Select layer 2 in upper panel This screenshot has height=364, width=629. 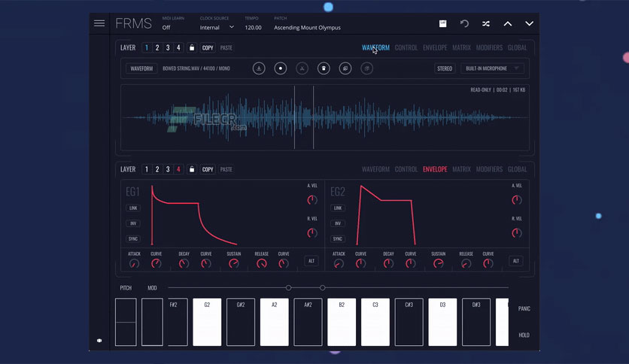point(157,47)
